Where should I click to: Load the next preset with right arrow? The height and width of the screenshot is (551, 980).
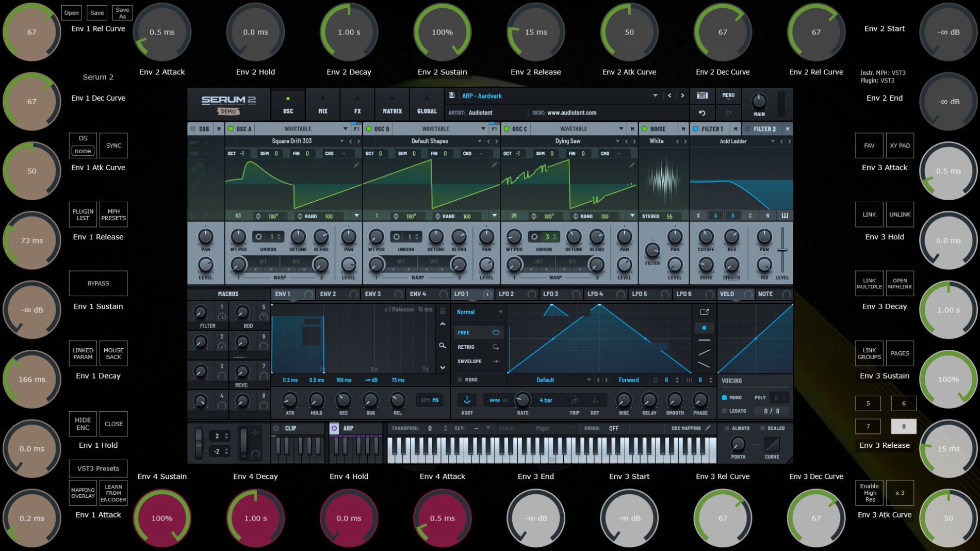coord(682,95)
